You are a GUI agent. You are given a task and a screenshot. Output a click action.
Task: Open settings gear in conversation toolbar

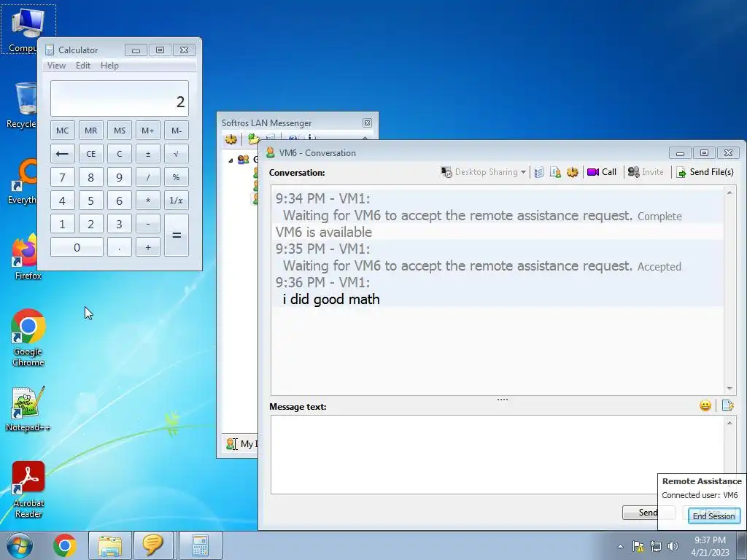coord(572,172)
